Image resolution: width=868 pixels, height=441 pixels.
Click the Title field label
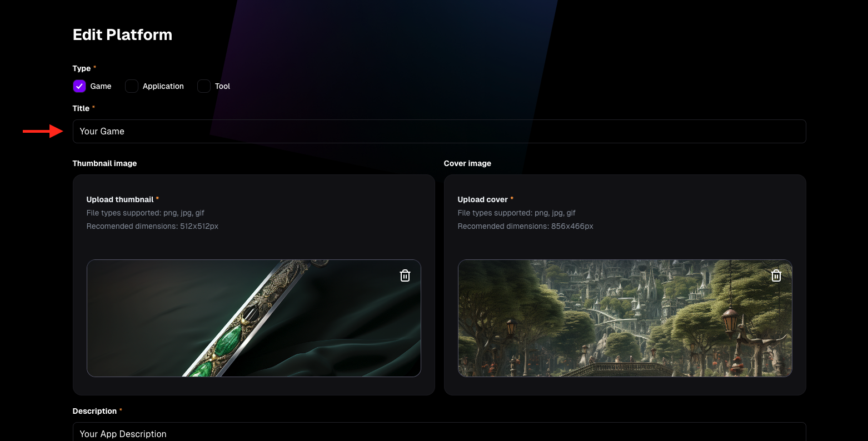pos(81,108)
